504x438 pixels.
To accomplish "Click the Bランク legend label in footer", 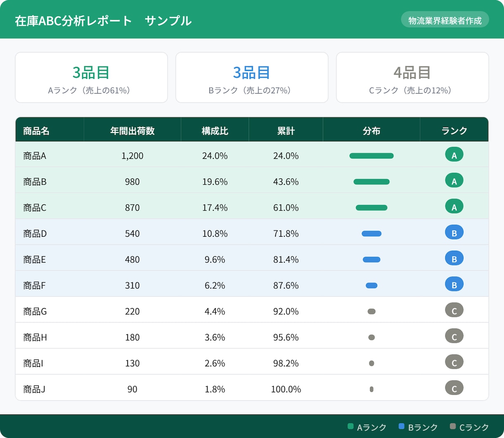I will (x=423, y=427).
